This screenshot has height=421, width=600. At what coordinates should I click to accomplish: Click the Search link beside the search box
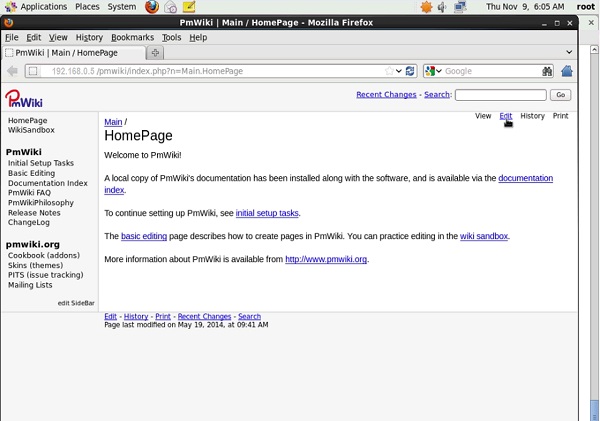437,95
